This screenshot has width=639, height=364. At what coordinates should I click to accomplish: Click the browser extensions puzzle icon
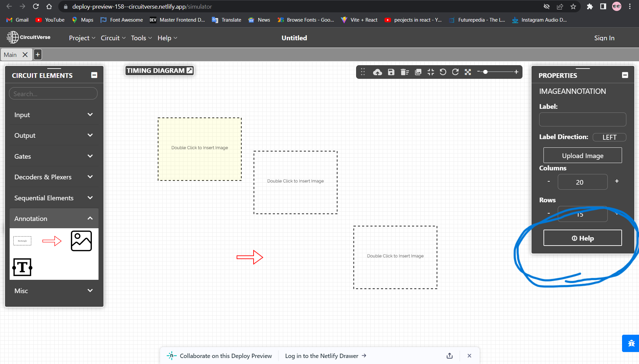tap(590, 7)
